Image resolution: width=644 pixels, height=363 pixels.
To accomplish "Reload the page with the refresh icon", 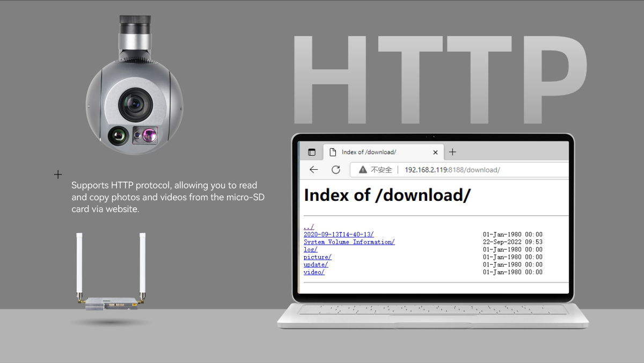I will pos(336,170).
